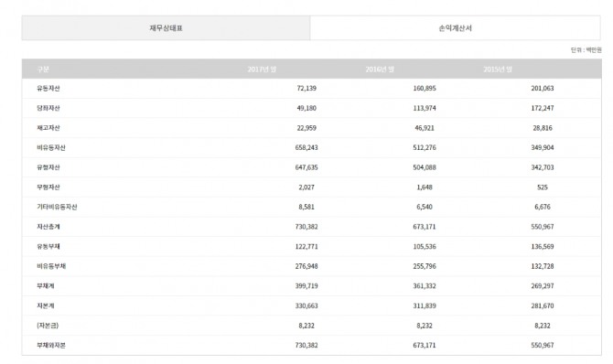Click the value 1,648
613x364 pixels.
(x=425, y=187)
